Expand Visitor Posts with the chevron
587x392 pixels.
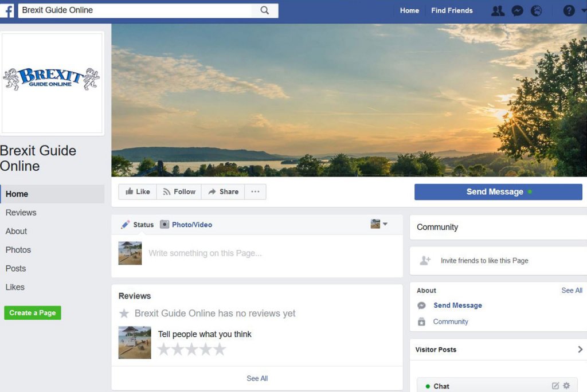[580, 350]
